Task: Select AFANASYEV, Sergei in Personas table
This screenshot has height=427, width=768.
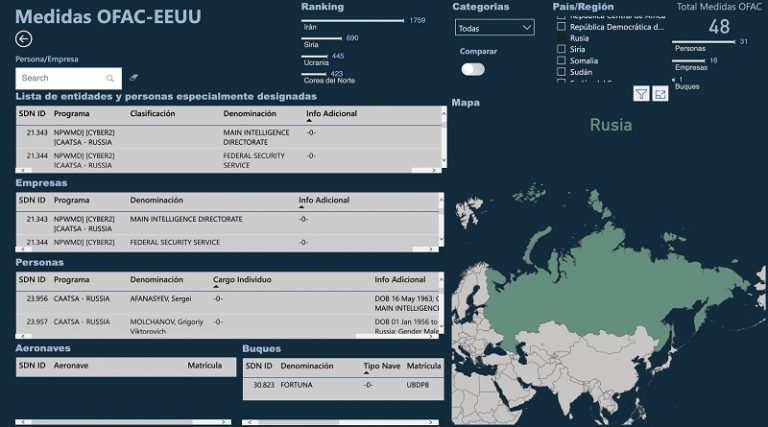Action: coord(161,299)
